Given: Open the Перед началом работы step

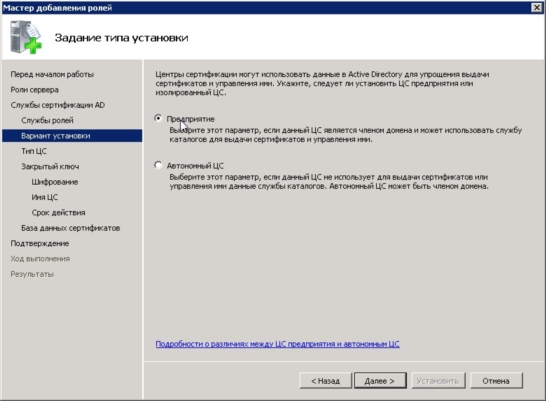Looking at the screenshot, I should tap(52, 74).
